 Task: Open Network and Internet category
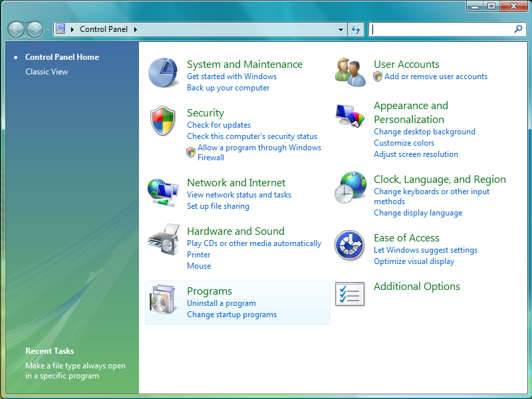pos(236,182)
